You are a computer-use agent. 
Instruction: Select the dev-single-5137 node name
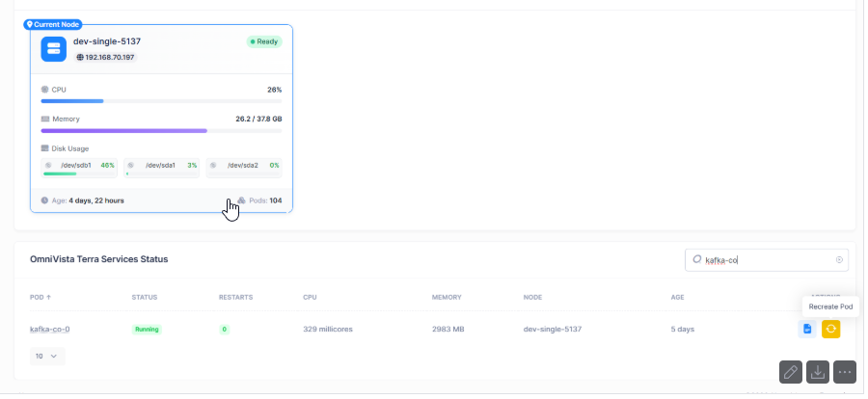click(107, 41)
